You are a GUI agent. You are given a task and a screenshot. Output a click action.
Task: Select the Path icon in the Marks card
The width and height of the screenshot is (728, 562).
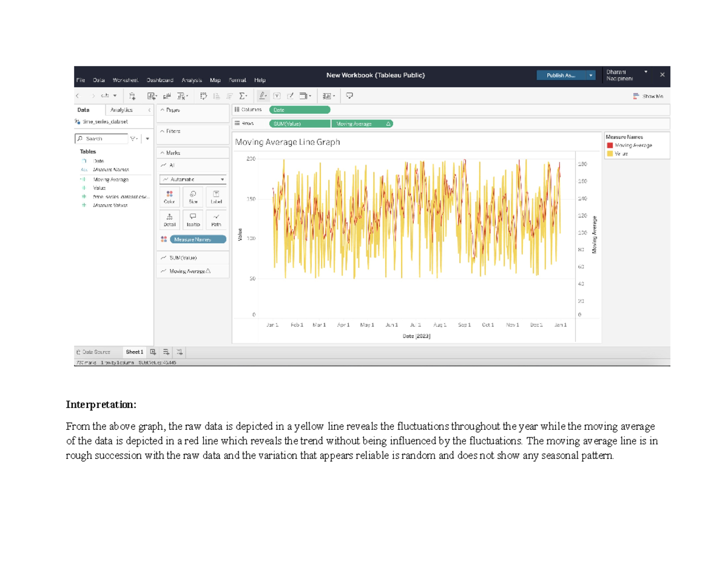tap(217, 219)
